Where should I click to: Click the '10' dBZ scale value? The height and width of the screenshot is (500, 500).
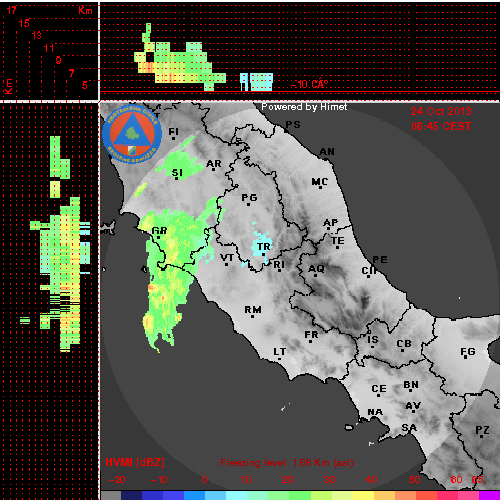[246, 480]
